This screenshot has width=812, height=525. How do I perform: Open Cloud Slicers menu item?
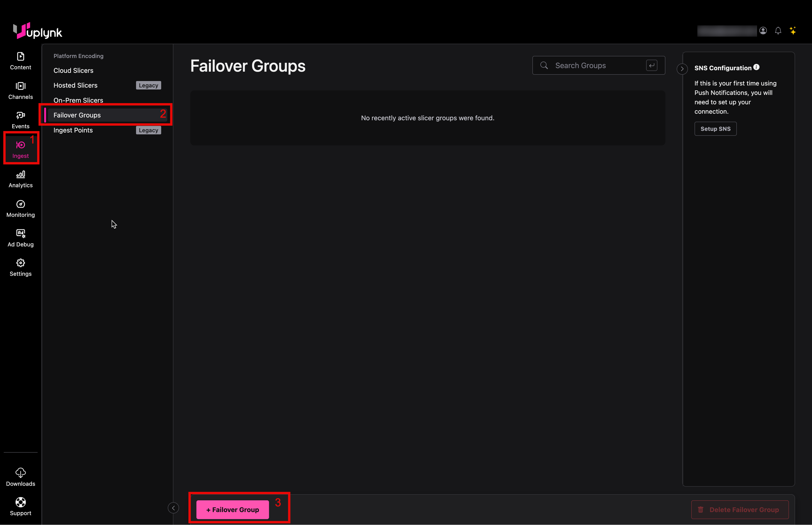tap(73, 70)
